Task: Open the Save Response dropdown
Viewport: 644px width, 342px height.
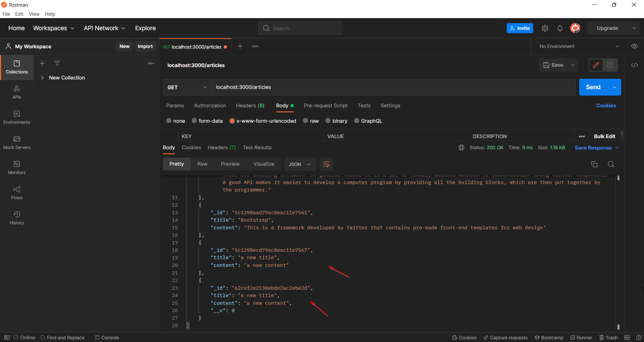Action: pos(618,148)
